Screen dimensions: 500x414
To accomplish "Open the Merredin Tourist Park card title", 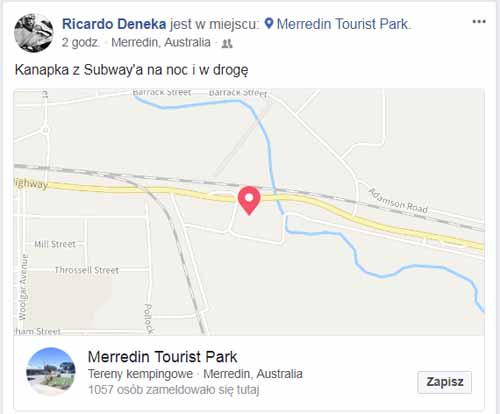I will pyautogui.click(x=162, y=357).
